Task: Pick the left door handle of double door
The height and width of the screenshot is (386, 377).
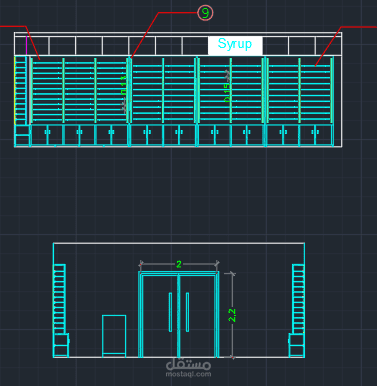Action: [170, 312]
